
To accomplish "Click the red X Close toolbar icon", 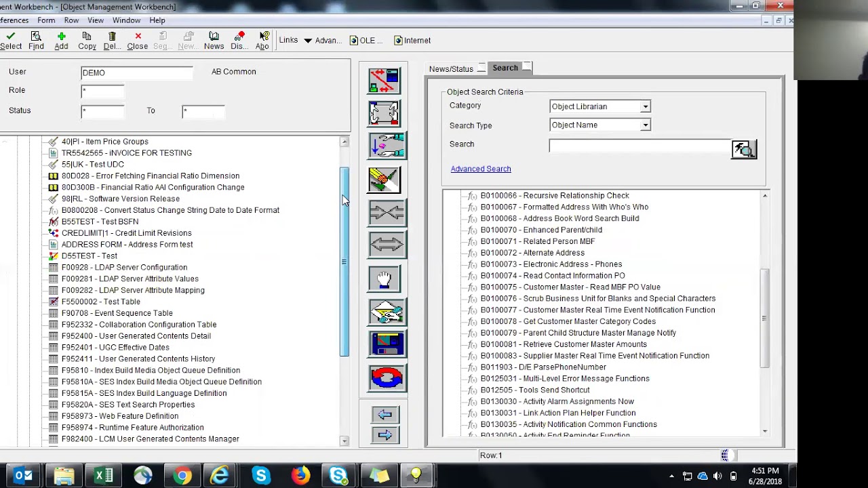I will 138,41.
